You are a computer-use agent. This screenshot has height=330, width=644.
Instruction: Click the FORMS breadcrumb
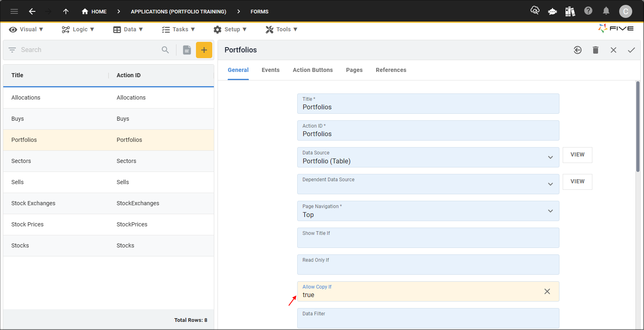point(259,11)
